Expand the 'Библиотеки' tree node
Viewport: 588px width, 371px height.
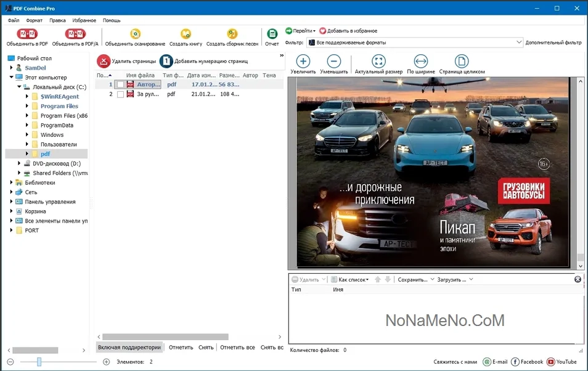pos(12,182)
